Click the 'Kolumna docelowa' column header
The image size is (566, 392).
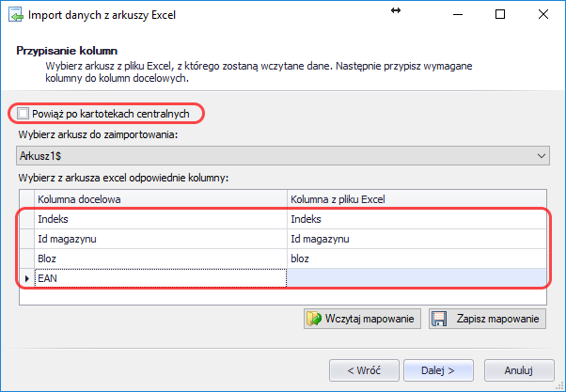(160, 199)
